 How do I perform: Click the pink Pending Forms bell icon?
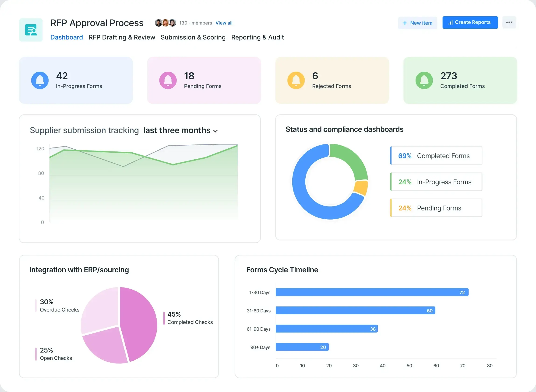pos(168,80)
